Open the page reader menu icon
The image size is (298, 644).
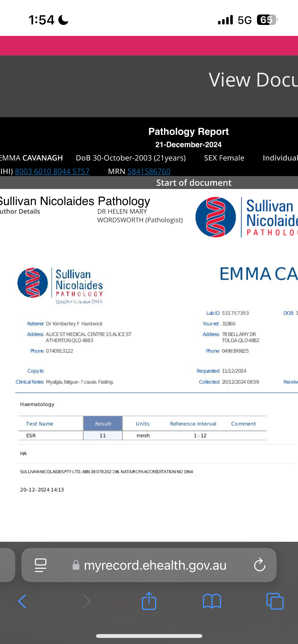click(40, 565)
